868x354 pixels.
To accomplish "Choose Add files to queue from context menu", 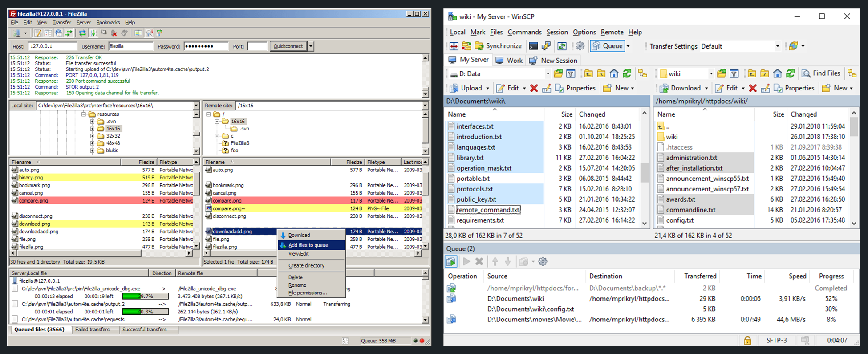I will pos(308,245).
